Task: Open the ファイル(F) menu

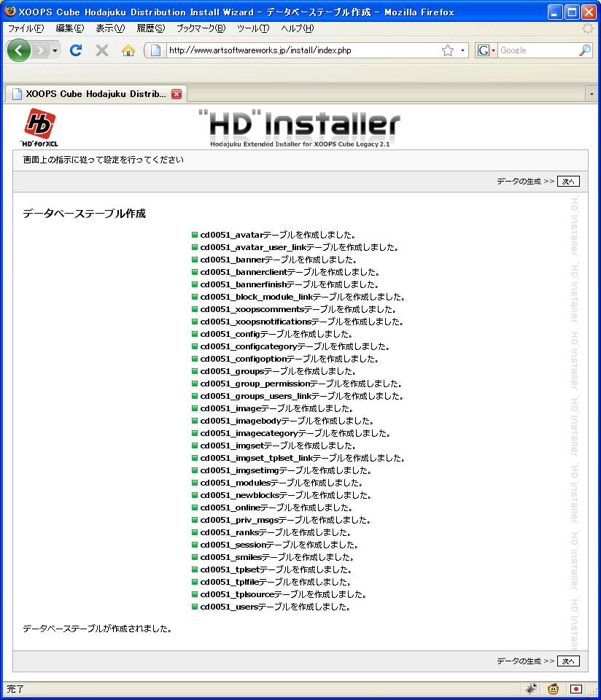Action: pyautogui.click(x=26, y=28)
